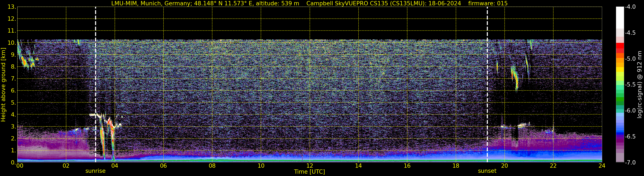This screenshot has height=176, width=644.
Task: Click the colorbar tick label -6.5
Action: (x=630, y=136)
